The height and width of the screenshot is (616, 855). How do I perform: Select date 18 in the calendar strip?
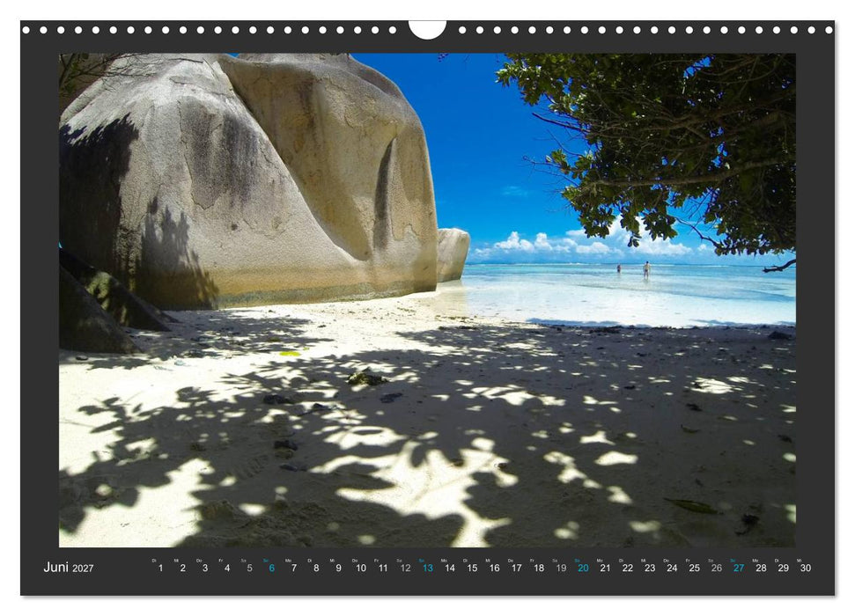(539, 568)
